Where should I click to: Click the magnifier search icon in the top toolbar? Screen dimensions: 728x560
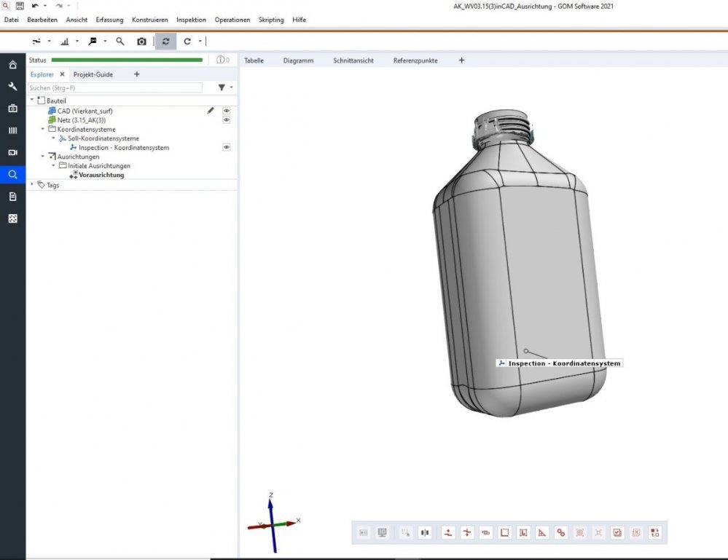pos(120,42)
